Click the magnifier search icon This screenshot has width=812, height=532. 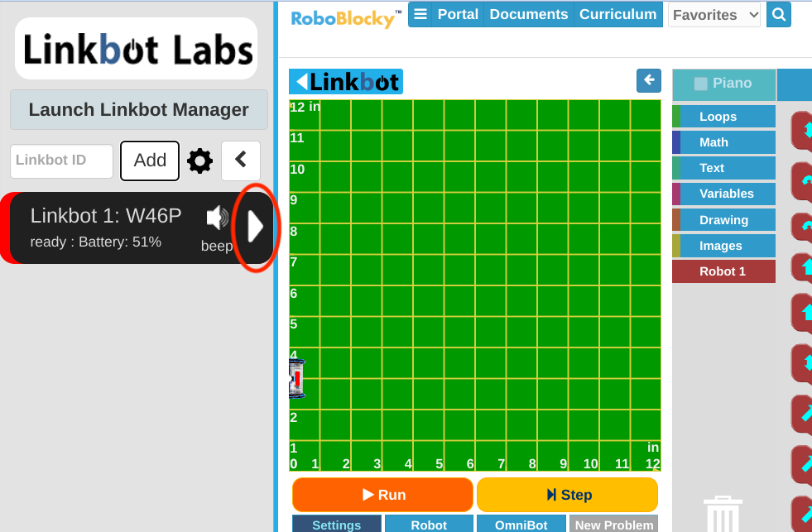pyautogui.click(x=778, y=14)
